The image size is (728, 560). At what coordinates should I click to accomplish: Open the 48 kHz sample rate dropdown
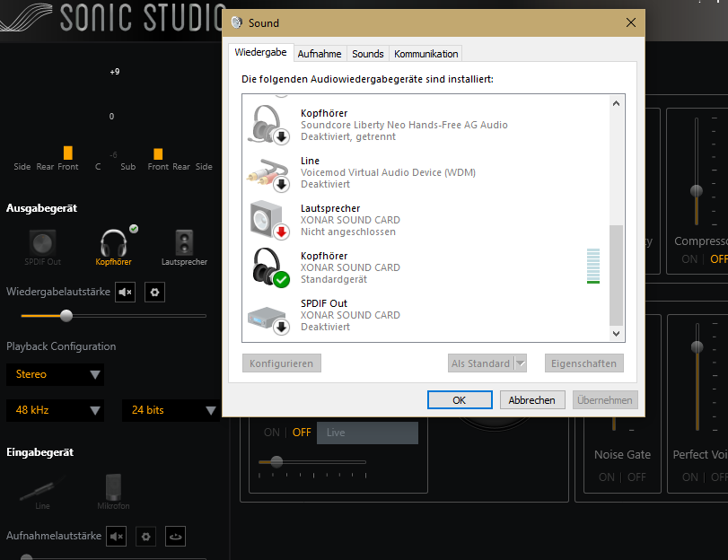click(x=56, y=410)
